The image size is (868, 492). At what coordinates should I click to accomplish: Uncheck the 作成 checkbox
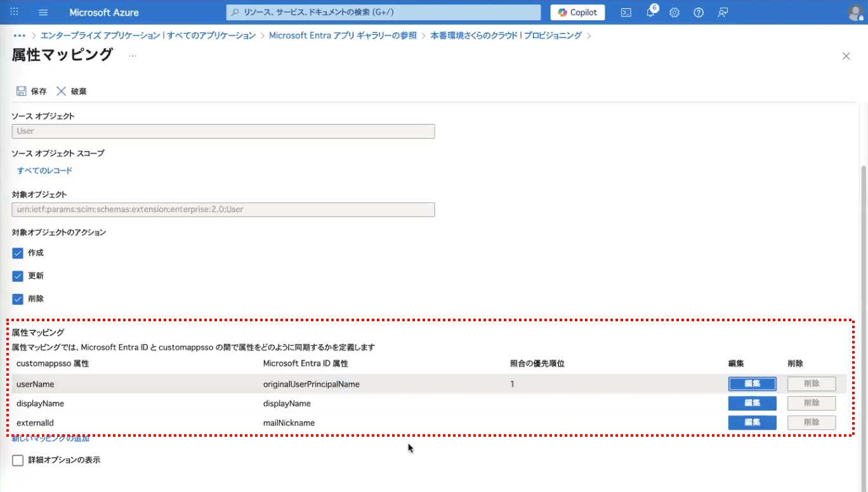(x=18, y=253)
